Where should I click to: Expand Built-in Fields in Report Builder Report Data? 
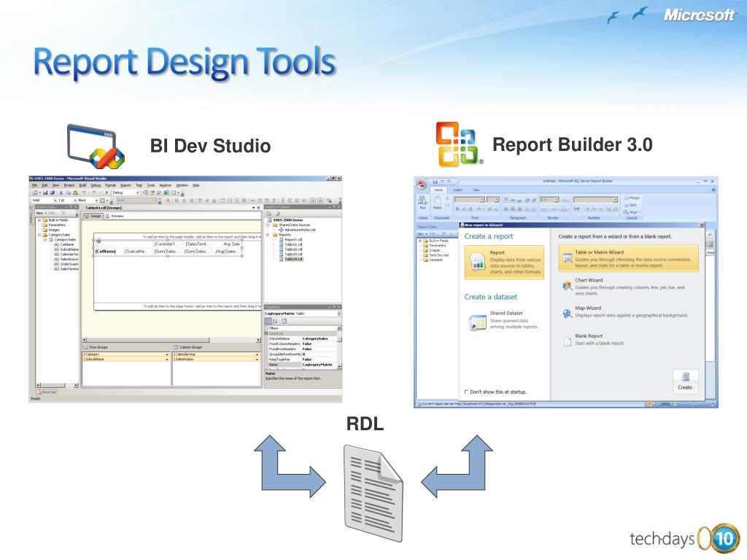(x=420, y=241)
